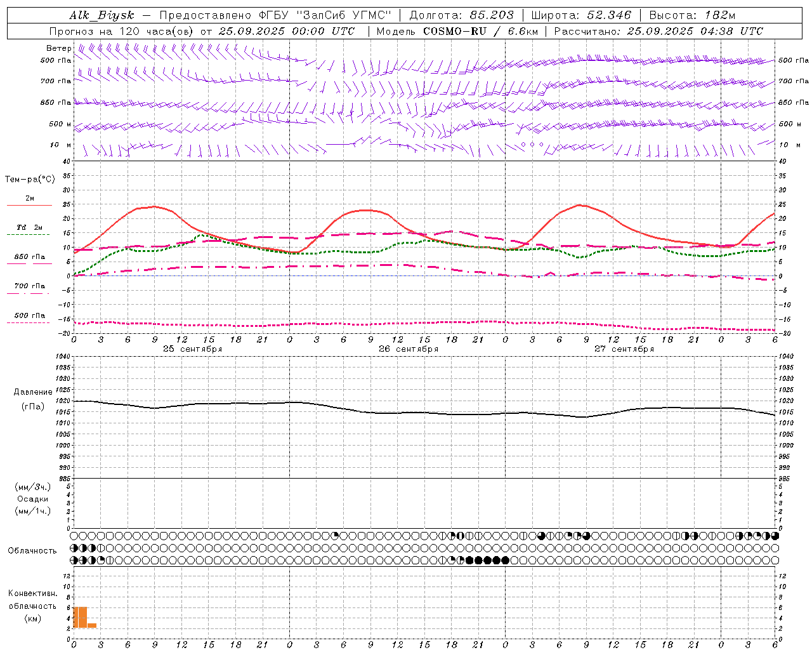Click the black pressure curve line

pyautogui.click(x=424, y=413)
